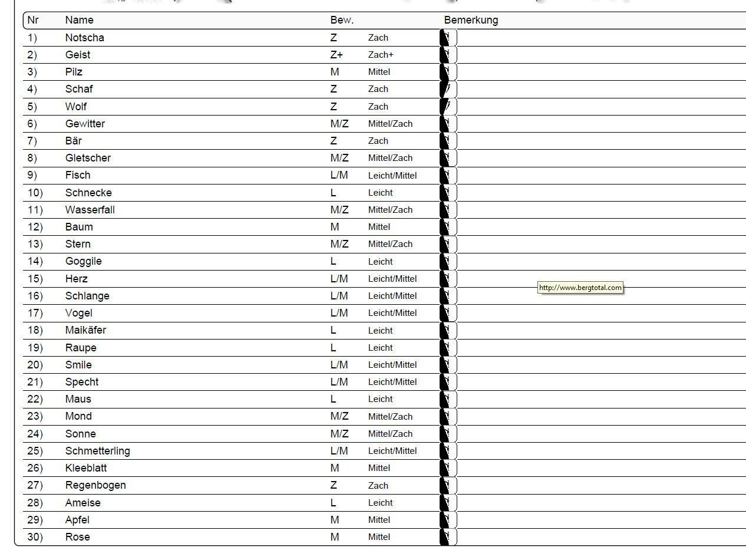Show info for the Schaf route

tap(448, 89)
